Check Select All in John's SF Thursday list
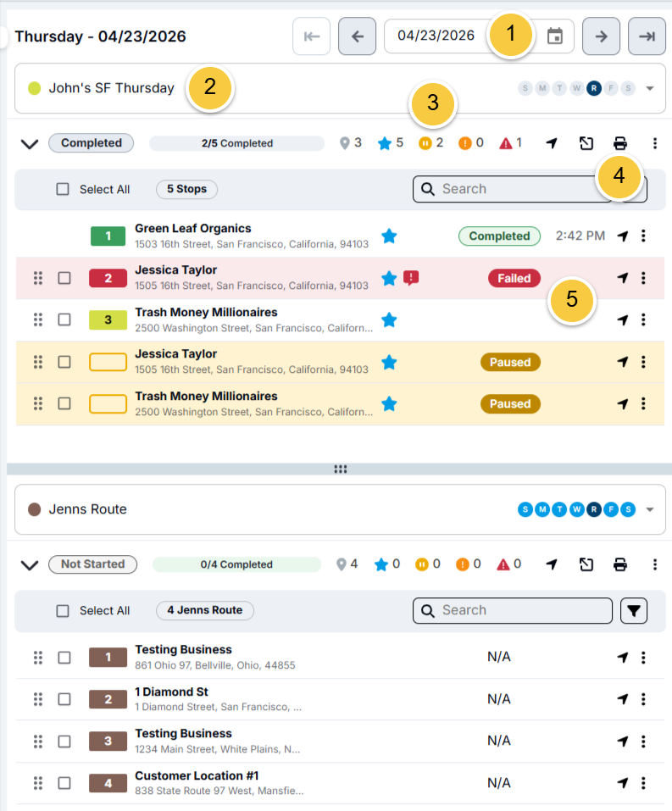The width and height of the screenshot is (672, 811). click(63, 189)
